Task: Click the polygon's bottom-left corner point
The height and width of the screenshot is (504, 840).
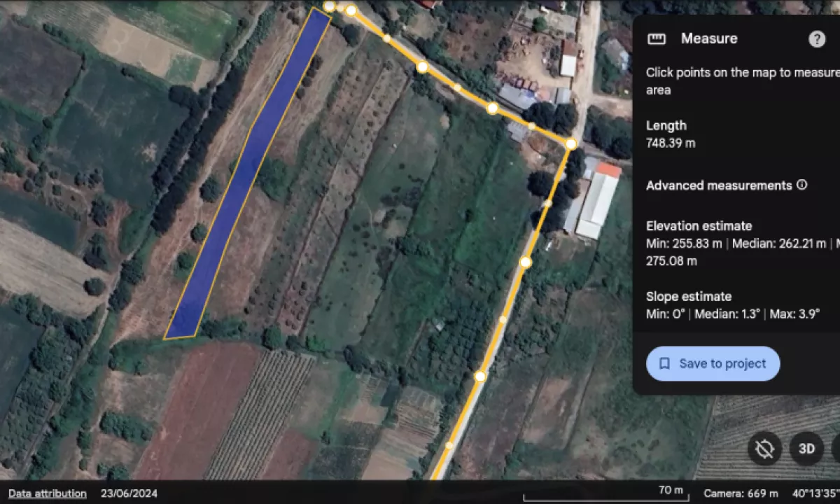Action: (x=164, y=339)
